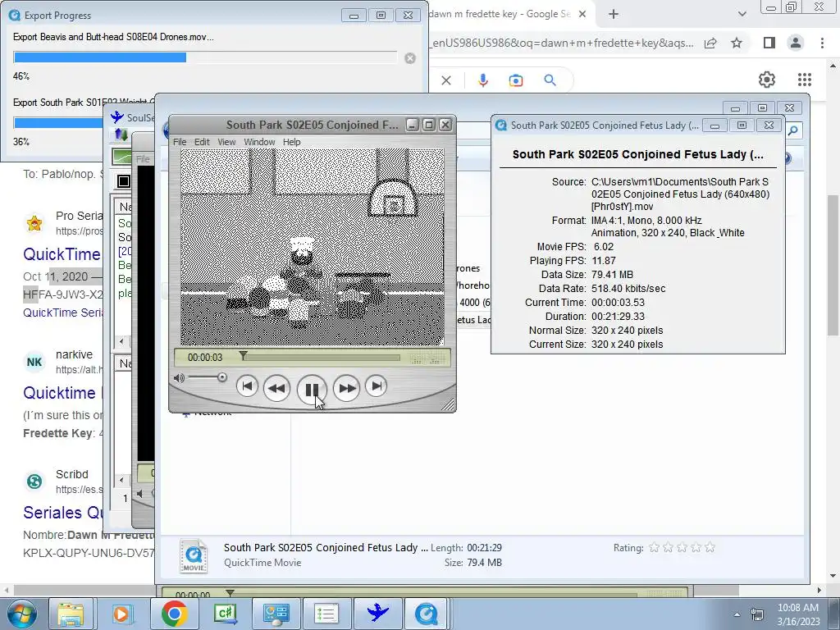Open the Help menu in QuickTime player

tap(291, 142)
